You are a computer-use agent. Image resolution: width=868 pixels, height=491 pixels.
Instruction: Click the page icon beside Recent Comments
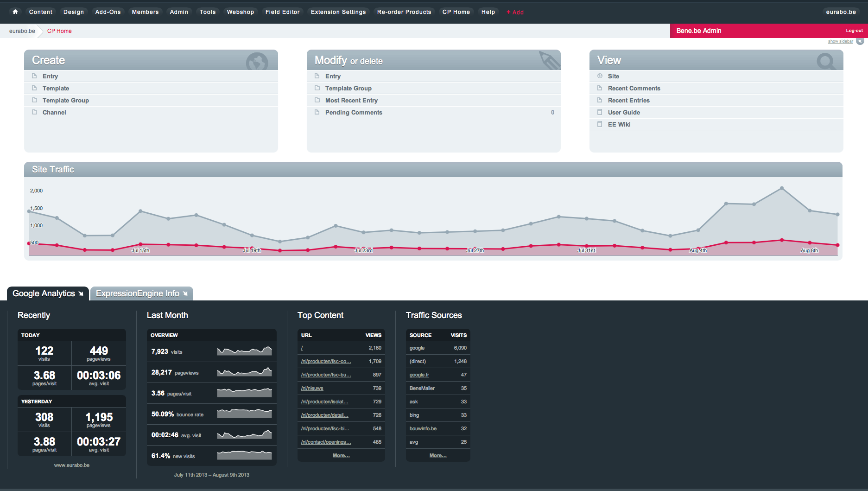click(x=600, y=88)
